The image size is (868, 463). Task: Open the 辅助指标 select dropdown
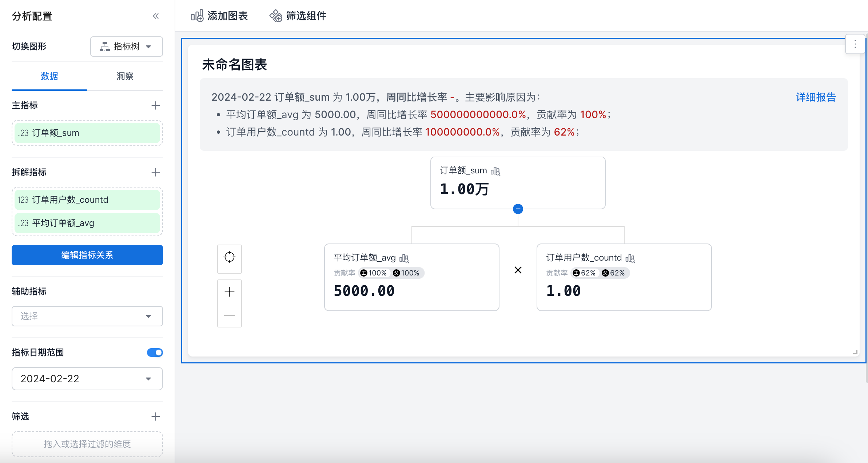pyautogui.click(x=87, y=316)
